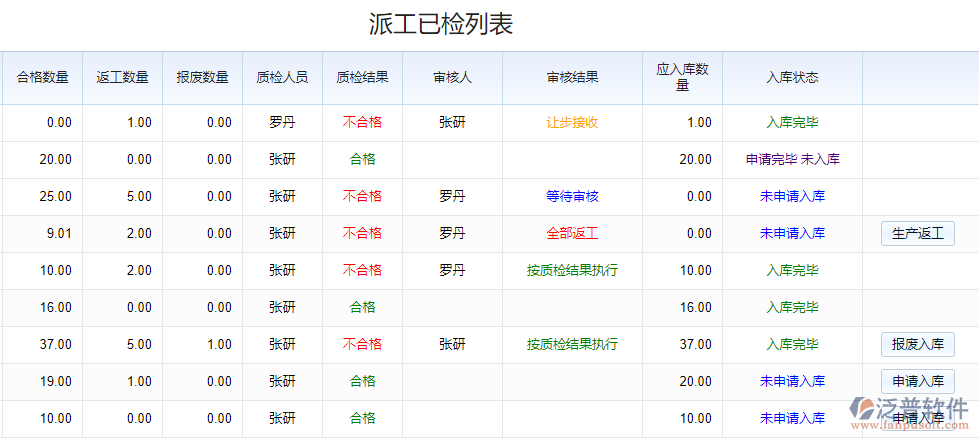Sort by the 合格数量 column header

pos(42,77)
